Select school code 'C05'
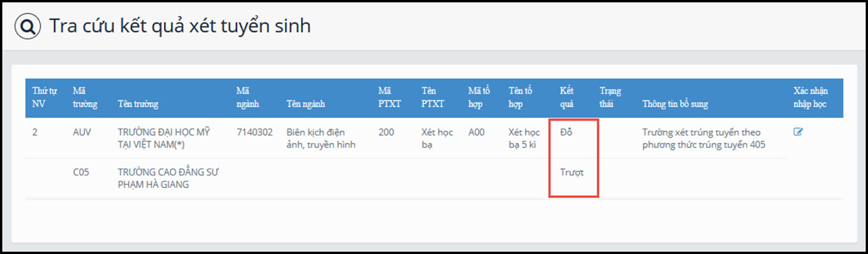This screenshot has height=254, width=868. (x=81, y=172)
